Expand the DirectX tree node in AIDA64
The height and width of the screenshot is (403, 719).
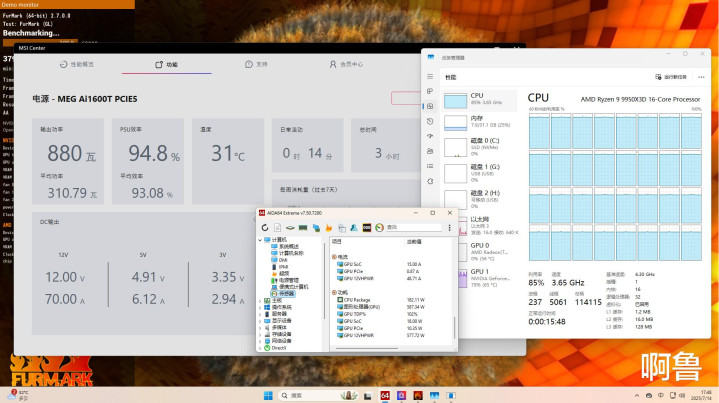pyautogui.click(x=260, y=348)
